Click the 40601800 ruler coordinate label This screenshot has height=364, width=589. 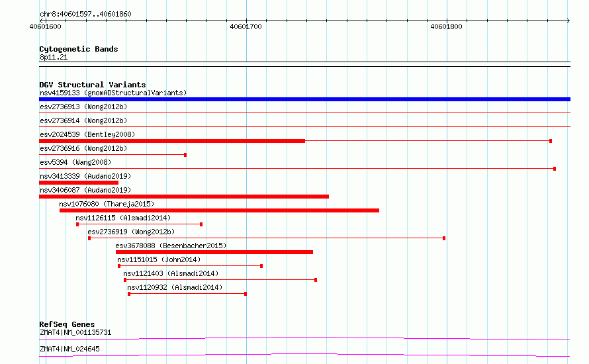pyautogui.click(x=446, y=26)
